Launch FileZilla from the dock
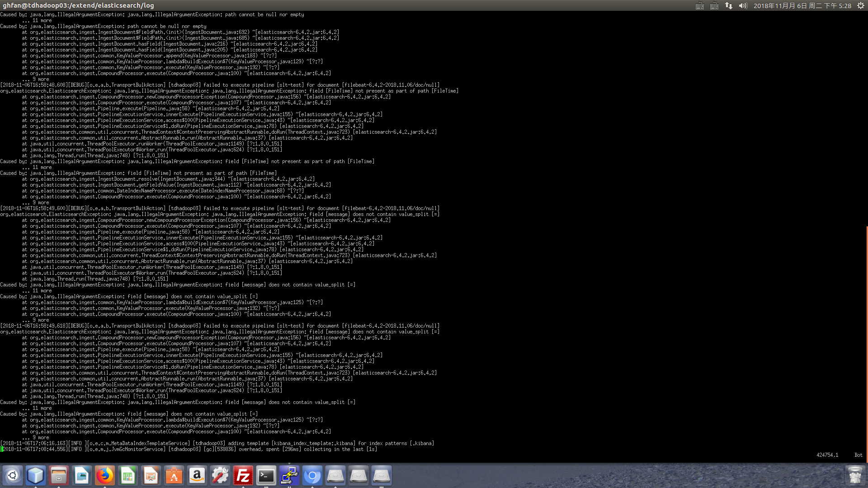The height and width of the screenshot is (488, 868). 243,475
